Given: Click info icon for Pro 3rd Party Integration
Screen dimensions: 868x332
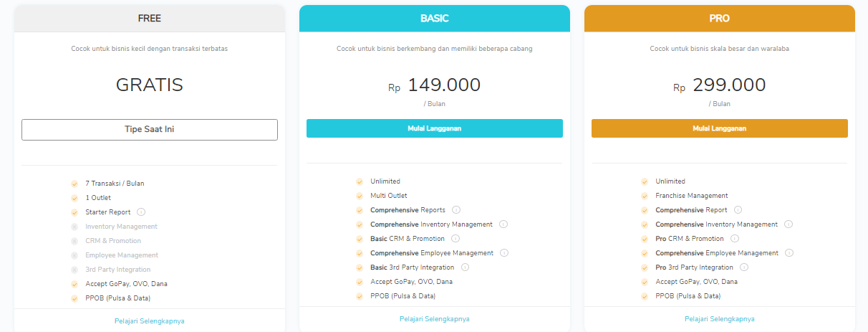Looking at the screenshot, I should point(744,267).
